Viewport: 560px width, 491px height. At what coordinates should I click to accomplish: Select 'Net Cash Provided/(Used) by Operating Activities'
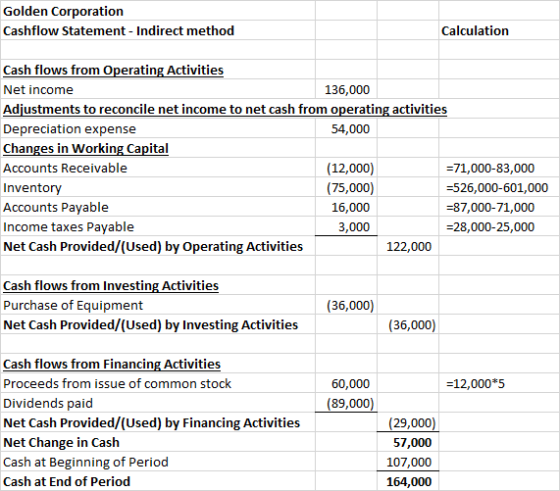(153, 247)
